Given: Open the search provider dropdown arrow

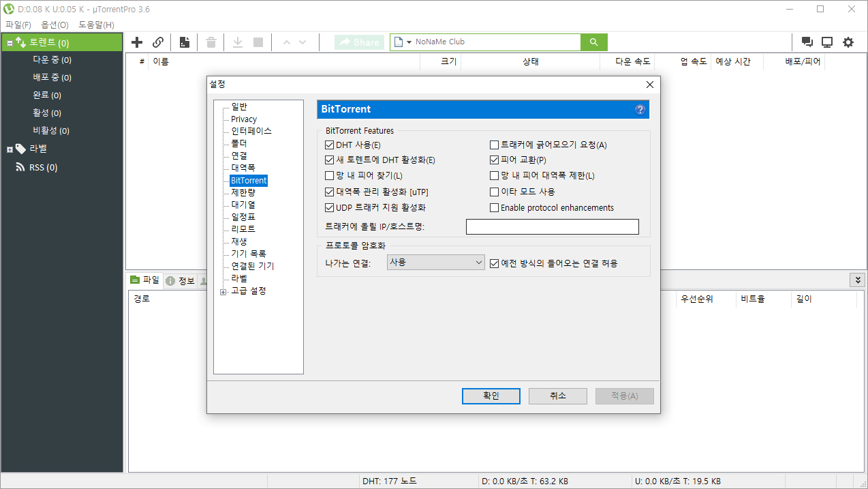Looking at the screenshot, I should coord(409,42).
